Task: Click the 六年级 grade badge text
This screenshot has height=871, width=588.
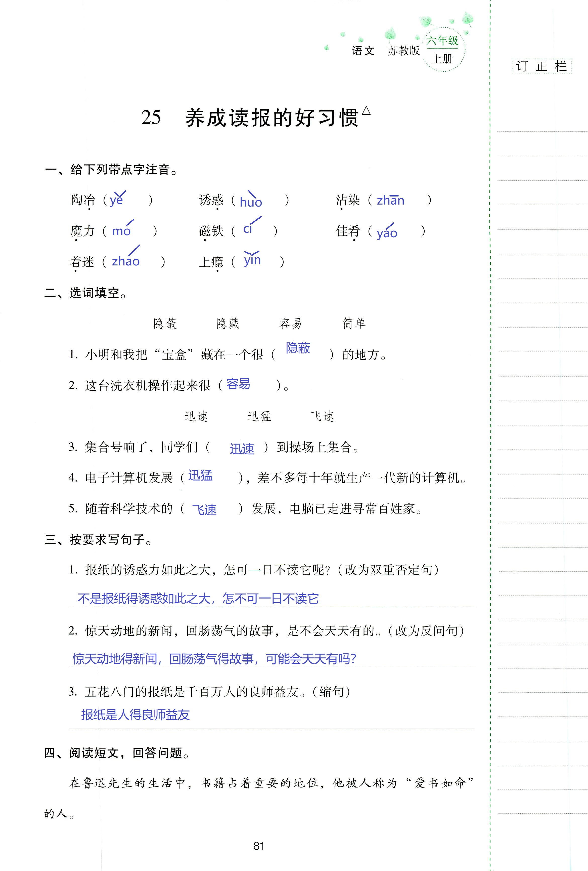Action: point(442,41)
